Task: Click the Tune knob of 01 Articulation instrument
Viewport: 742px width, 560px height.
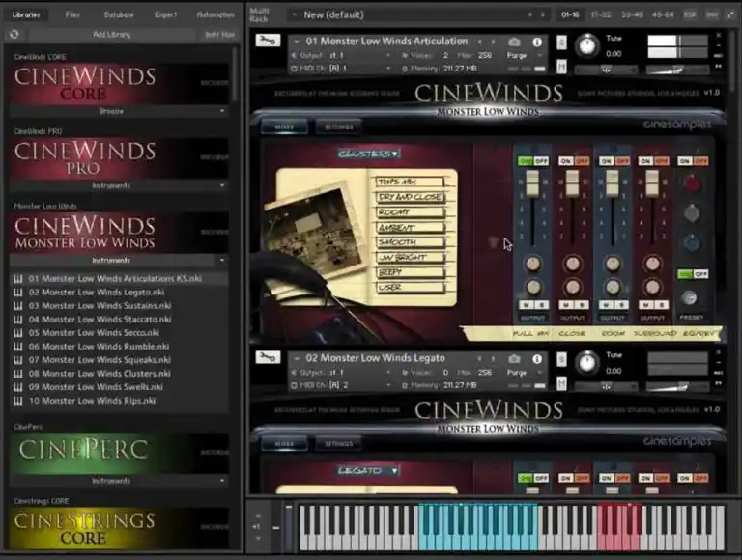Action: (586, 46)
